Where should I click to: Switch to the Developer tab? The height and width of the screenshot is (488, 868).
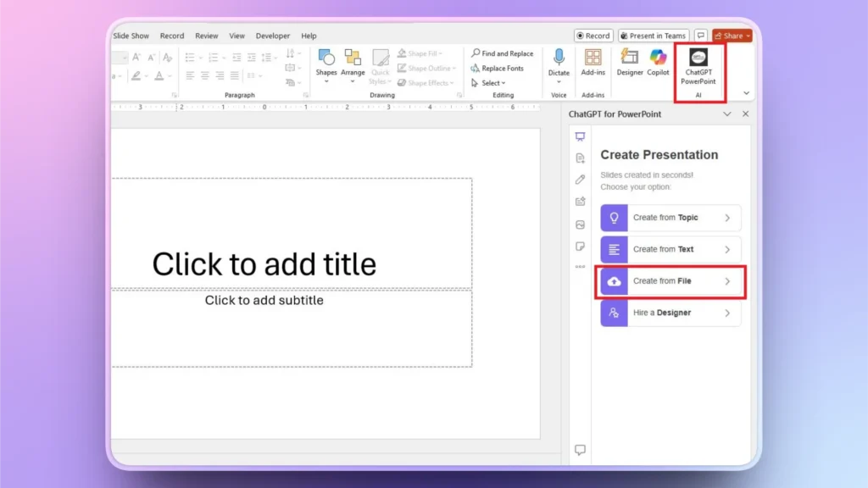[272, 36]
